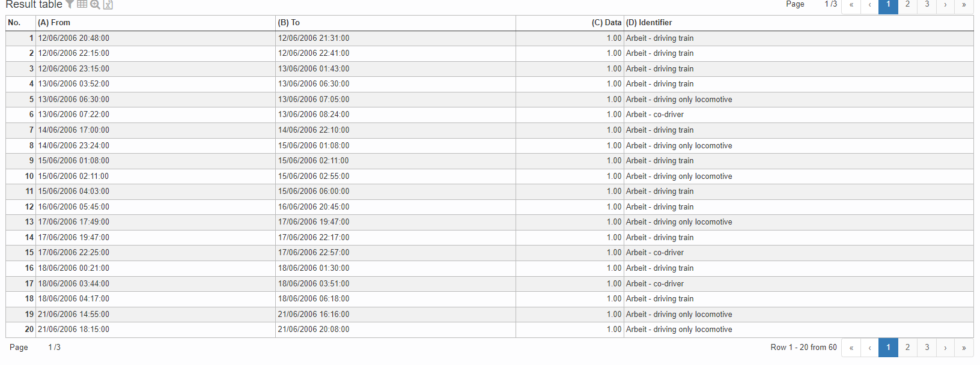Screen dimensions: 980x365
Task: Select page 2 in bottom pagination
Action: tap(907, 348)
